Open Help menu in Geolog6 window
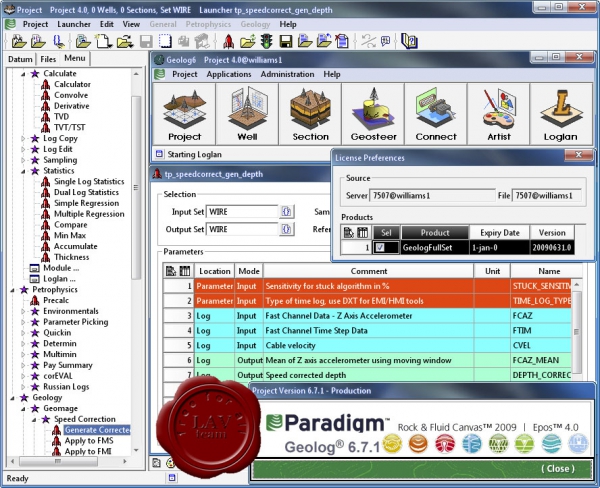 [331, 74]
